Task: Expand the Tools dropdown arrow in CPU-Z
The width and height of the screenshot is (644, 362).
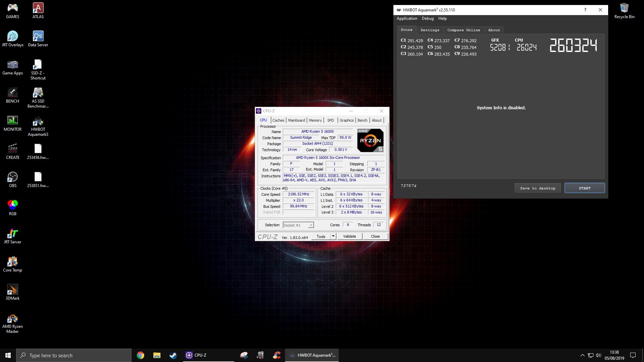Action: [x=333, y=236]
